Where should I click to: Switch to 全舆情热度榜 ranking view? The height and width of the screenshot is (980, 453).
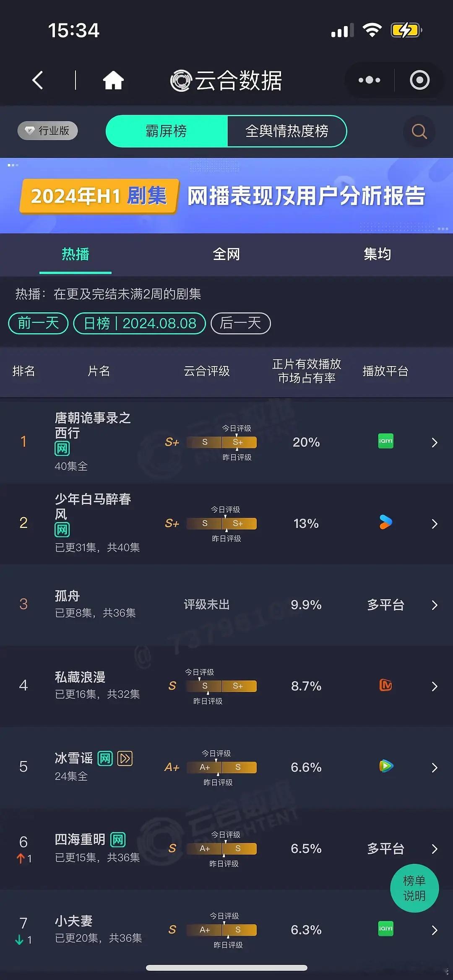click(287, 131)
